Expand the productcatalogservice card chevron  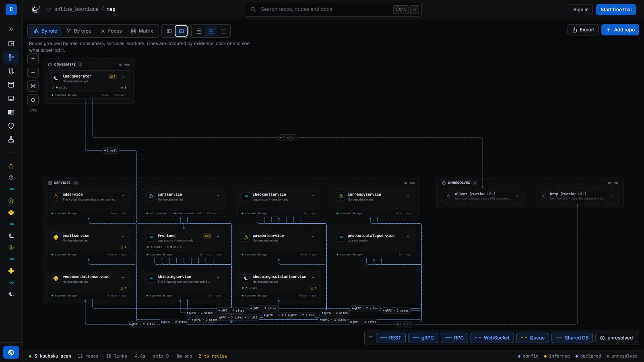coord(408,237)
